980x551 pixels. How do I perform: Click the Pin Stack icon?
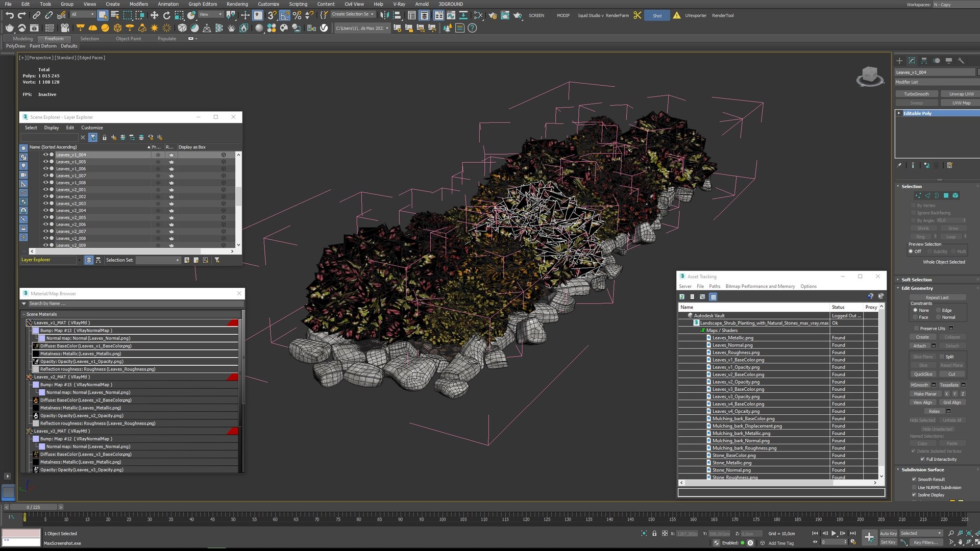pos(899,165)
